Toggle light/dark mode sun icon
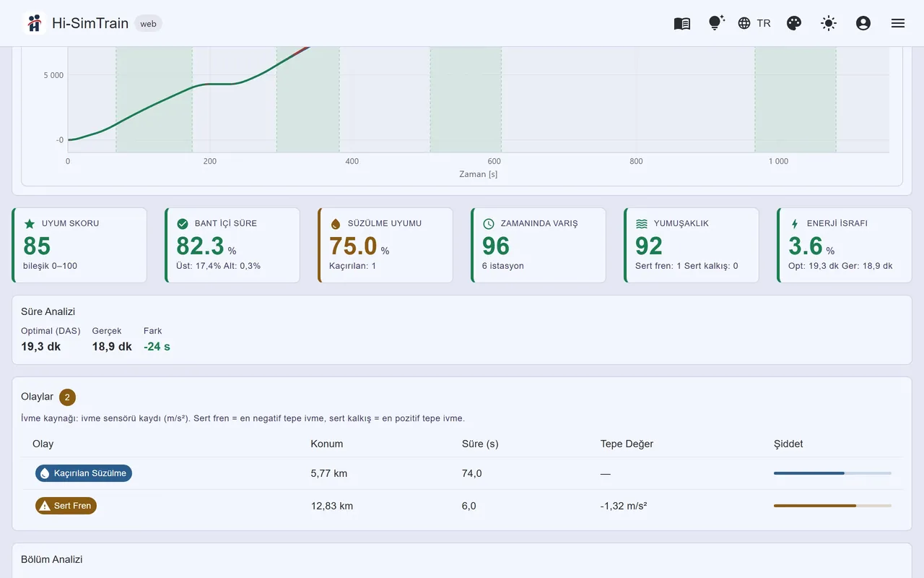Viewport: 924px width, 578px height. pyautogui.click(x=829, y=23)
